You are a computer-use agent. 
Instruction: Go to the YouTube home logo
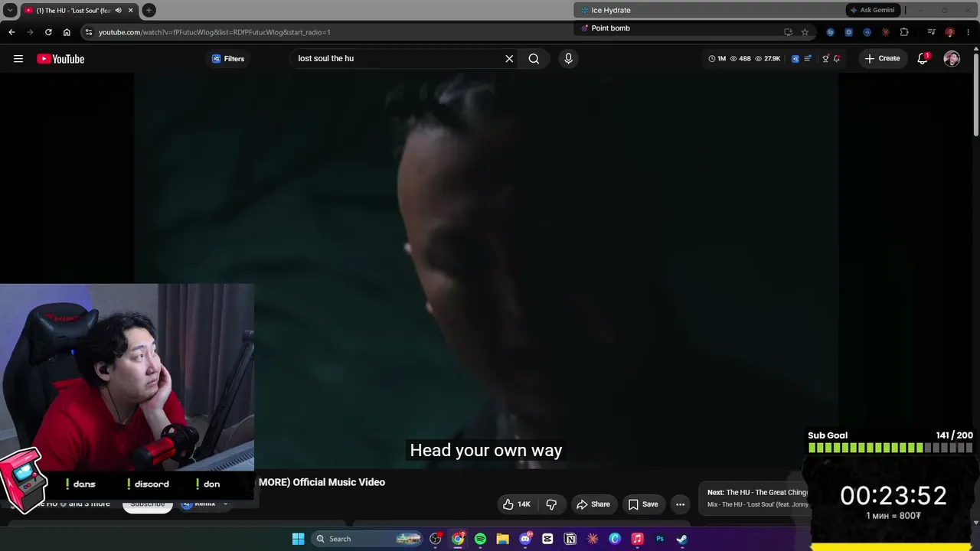60,59
